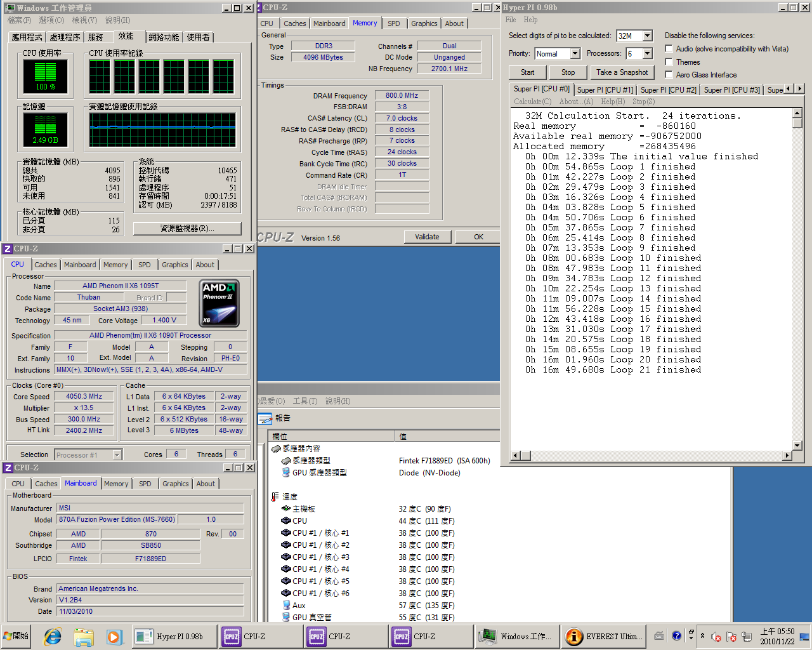
Task: Select the Super PI [CPU #1] tab
Action: point(605,90)
